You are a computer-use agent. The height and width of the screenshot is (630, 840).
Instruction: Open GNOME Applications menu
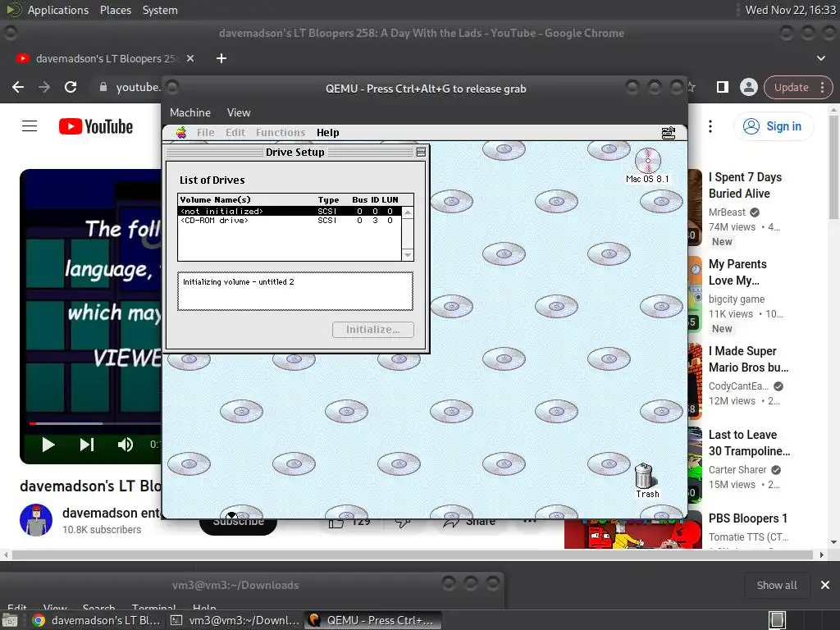58,10
